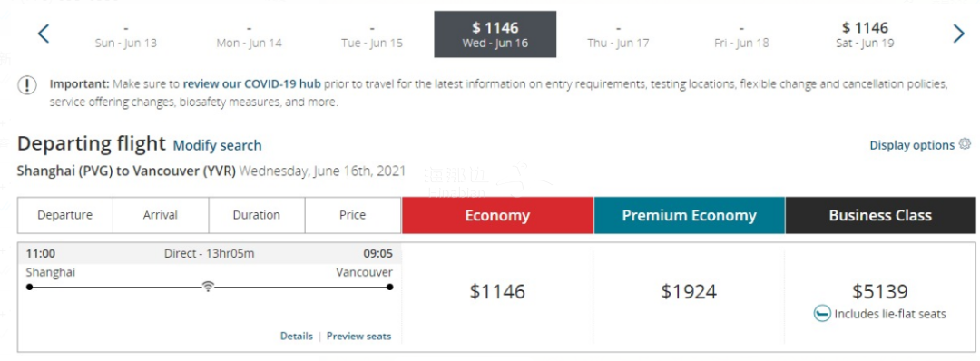Click the Wi-Fi icon on flight route
Screen dimensions: 980x361
tap(208, 287)
